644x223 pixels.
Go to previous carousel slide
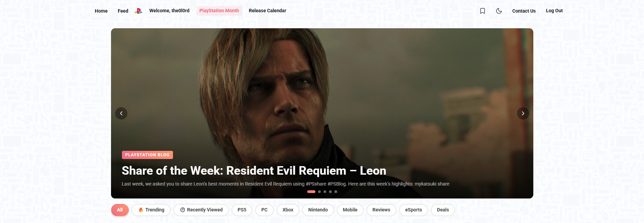click(x=121, y=113)
